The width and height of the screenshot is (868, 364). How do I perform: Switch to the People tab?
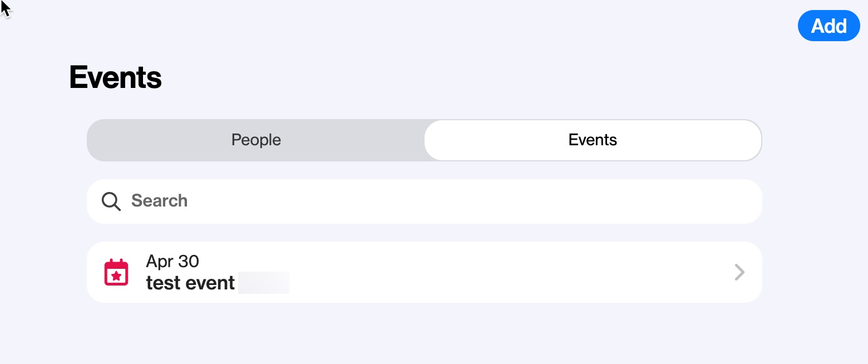[256, 140]
